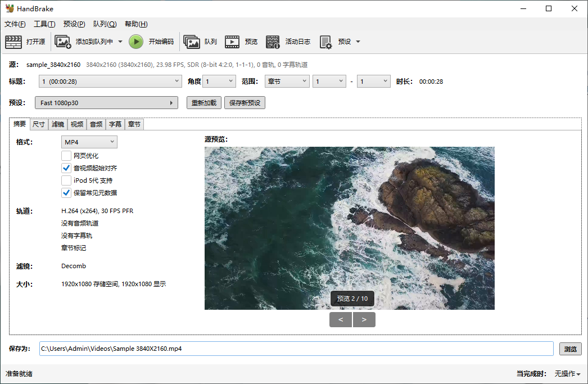Uncheck the 音视频起始对齐 checkbox
Viewport: 588px width, 384px height.
pos(66,168)
